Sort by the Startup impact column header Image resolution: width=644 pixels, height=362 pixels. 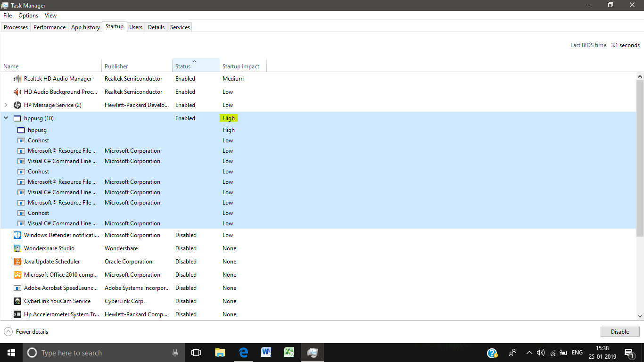243,66
